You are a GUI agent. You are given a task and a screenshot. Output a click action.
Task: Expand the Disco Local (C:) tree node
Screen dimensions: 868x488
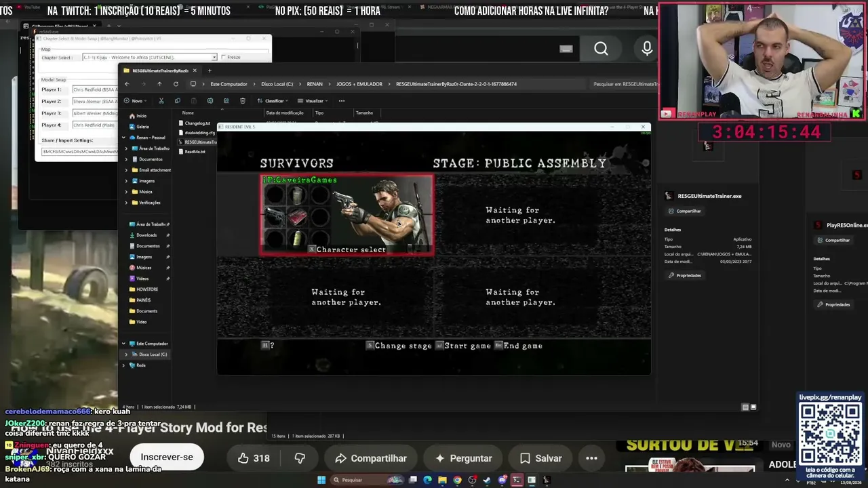coord(126,354)
